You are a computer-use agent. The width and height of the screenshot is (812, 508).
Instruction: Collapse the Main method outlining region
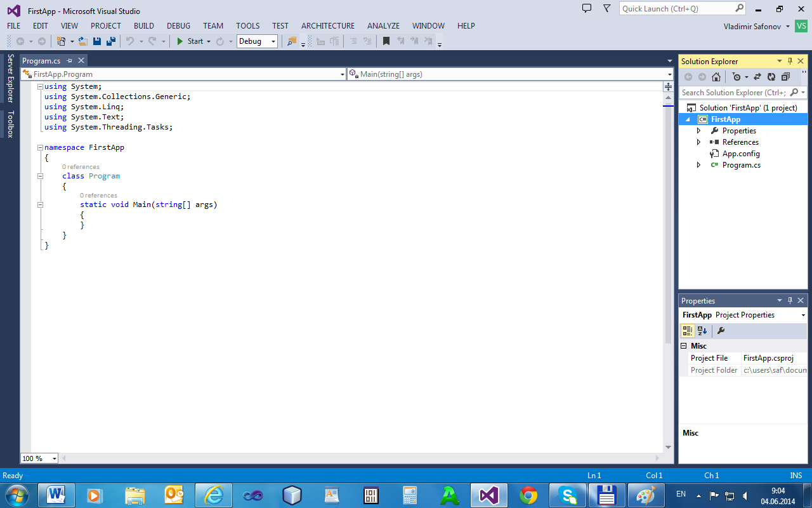click(x=40, y=204)
